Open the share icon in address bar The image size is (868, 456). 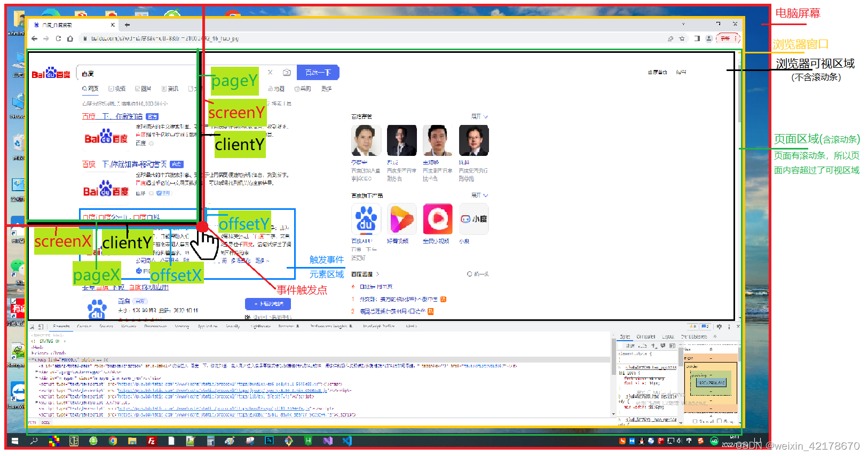[x=670, y=38]
